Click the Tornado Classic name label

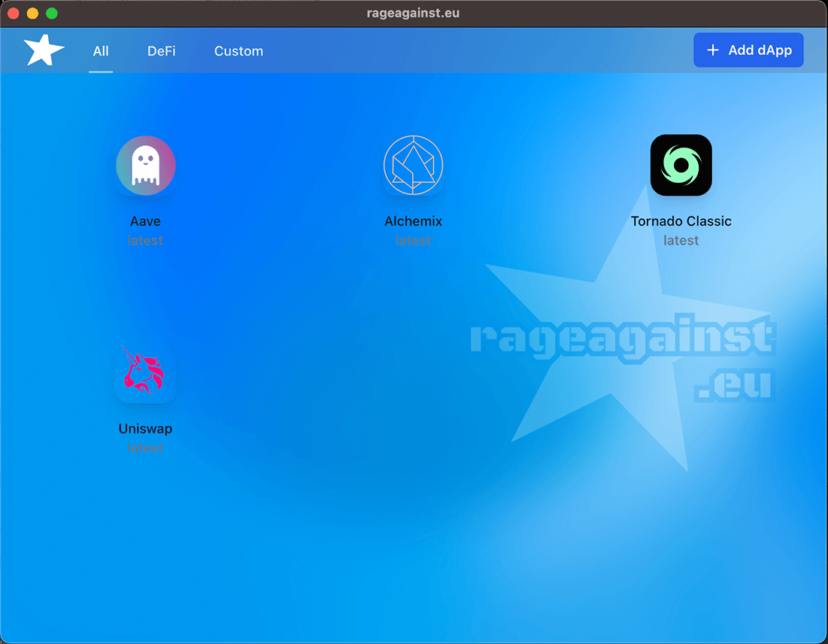(681, 221)
